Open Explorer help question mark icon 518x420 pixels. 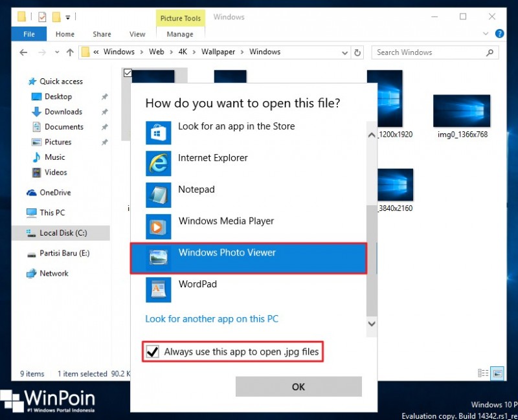coord(499,34)
